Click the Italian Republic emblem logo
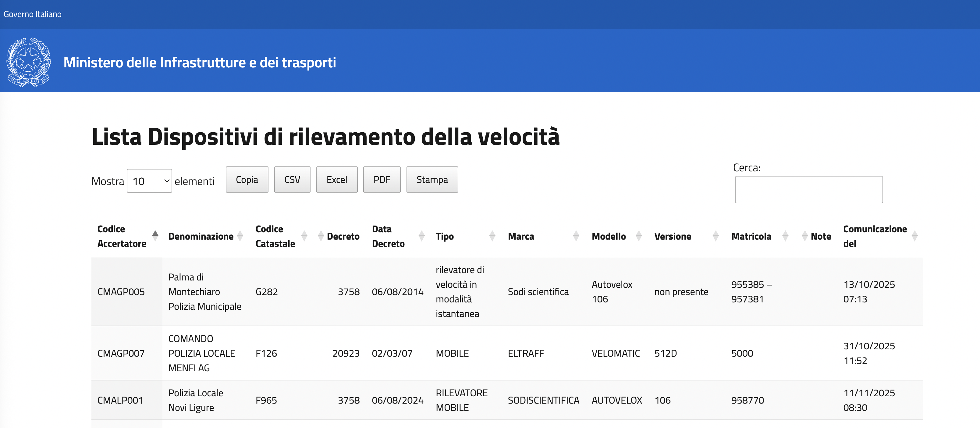 29,62
